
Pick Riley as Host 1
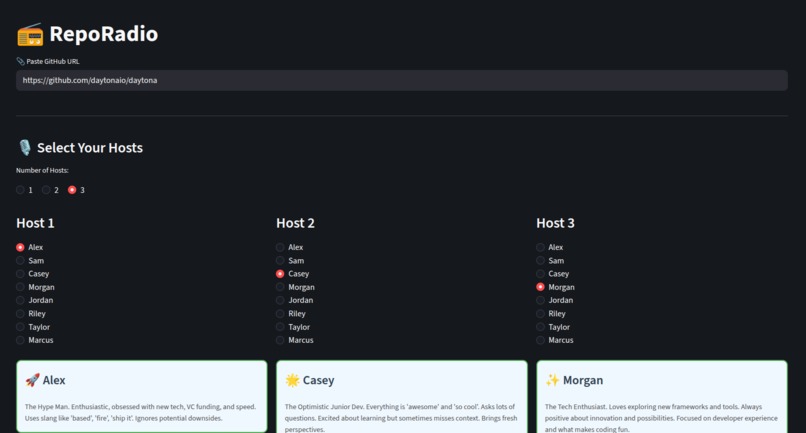point(31,314)
